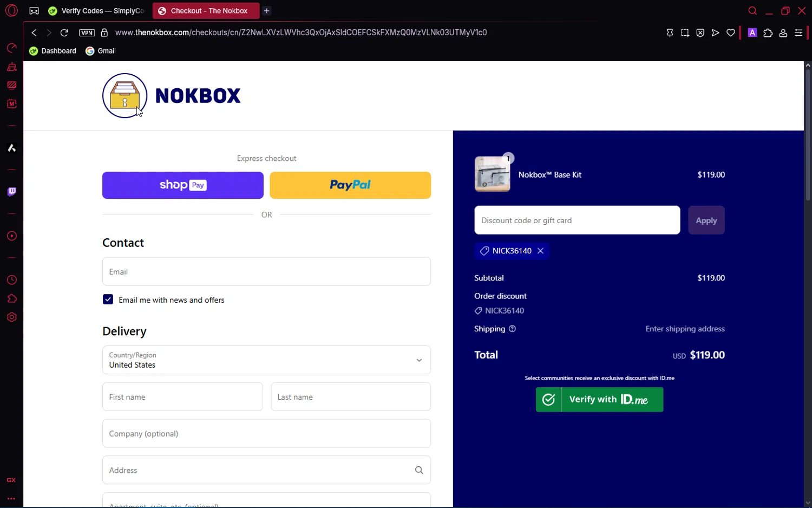Remove the NICK36140 discount code

540,251
